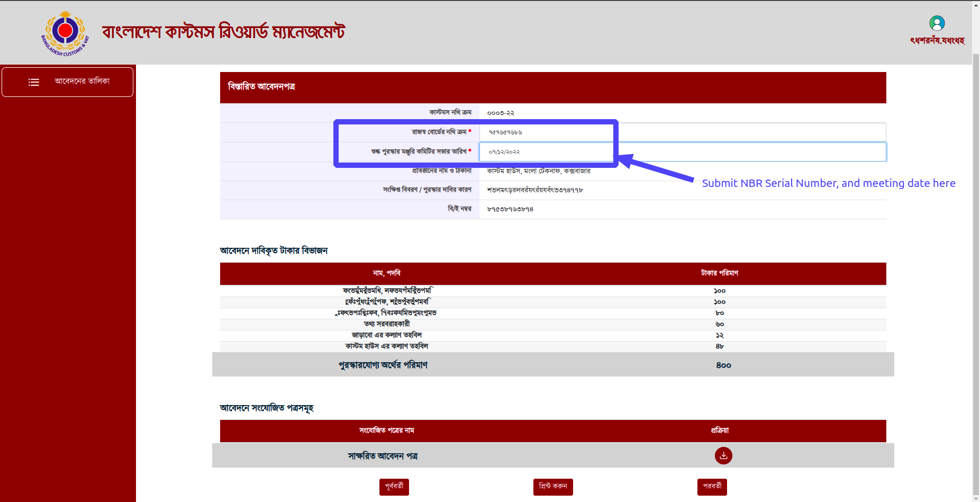
Task: Click the সংযোজিত পত্রের নাম header
Action: click(x=387, y=431)
